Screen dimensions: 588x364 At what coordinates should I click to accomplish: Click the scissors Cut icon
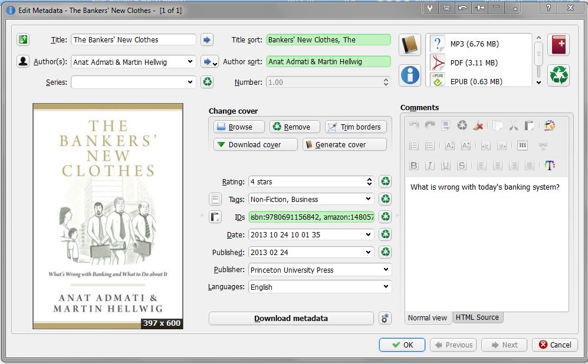pos(513,125)
